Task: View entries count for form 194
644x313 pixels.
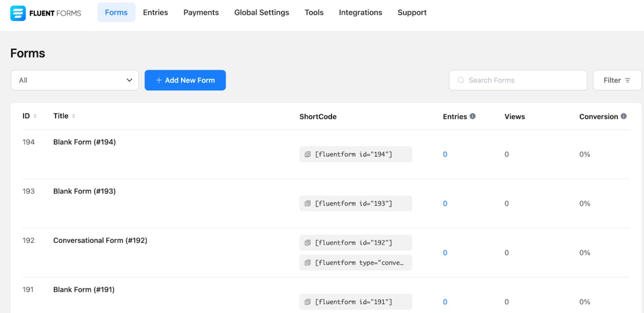Action: click(x=445, y=154)
